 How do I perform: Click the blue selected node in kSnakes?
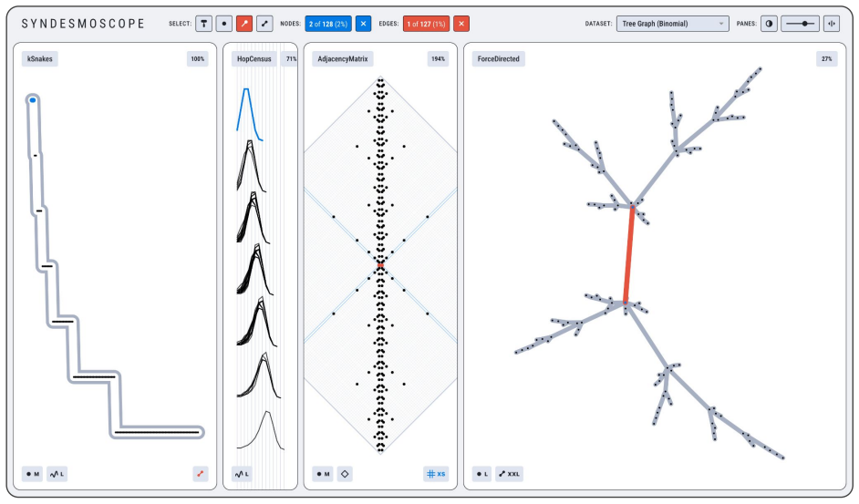[33, 100]
